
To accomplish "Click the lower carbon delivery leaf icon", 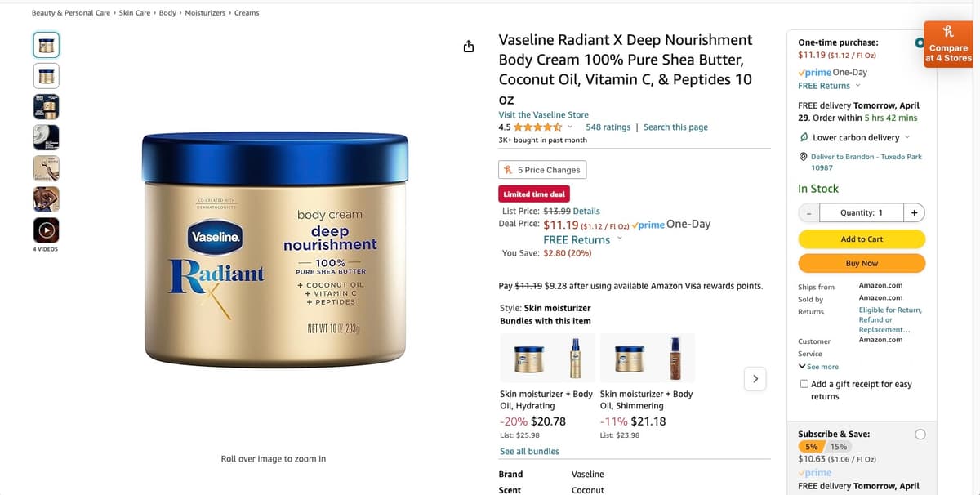I will click(804, 137).
